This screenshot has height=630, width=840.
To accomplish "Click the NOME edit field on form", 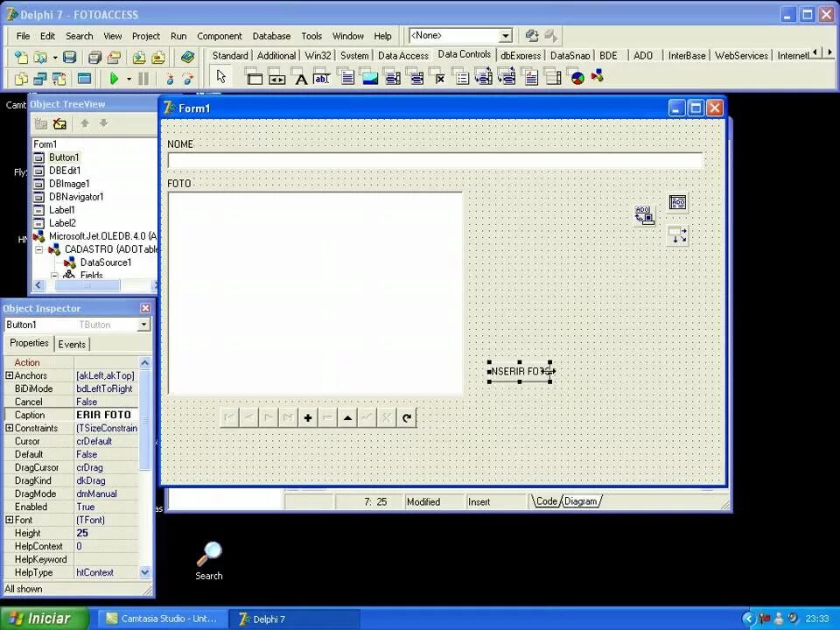I will [435, 160].
